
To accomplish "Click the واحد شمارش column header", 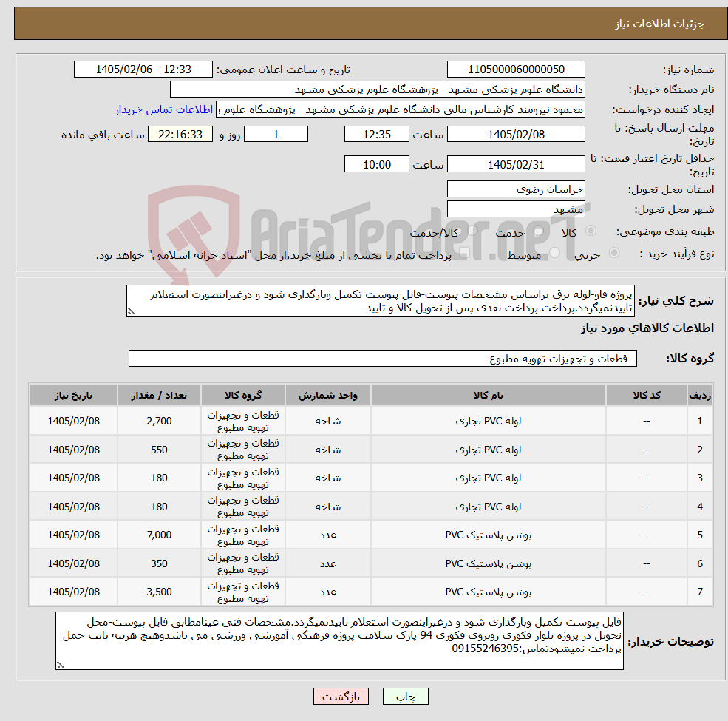I will point(328,395).
